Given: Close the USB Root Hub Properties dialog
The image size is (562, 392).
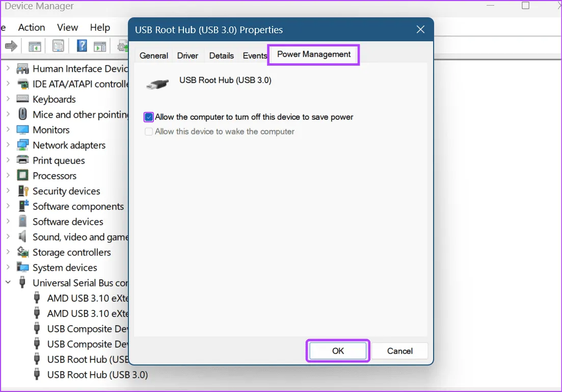Looking at the screenshot, I should click(x=420, y=30).
